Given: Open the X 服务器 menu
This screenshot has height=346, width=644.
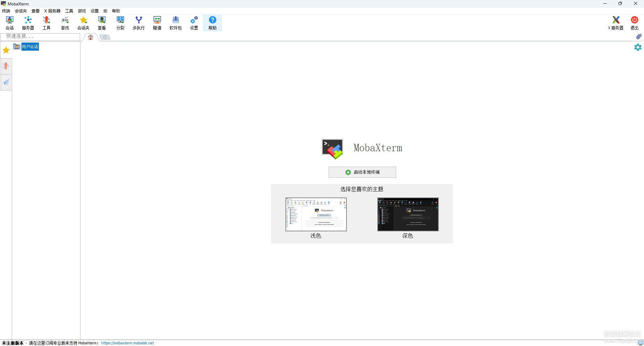Looking at the screenshot, I should tap(52, 11).
